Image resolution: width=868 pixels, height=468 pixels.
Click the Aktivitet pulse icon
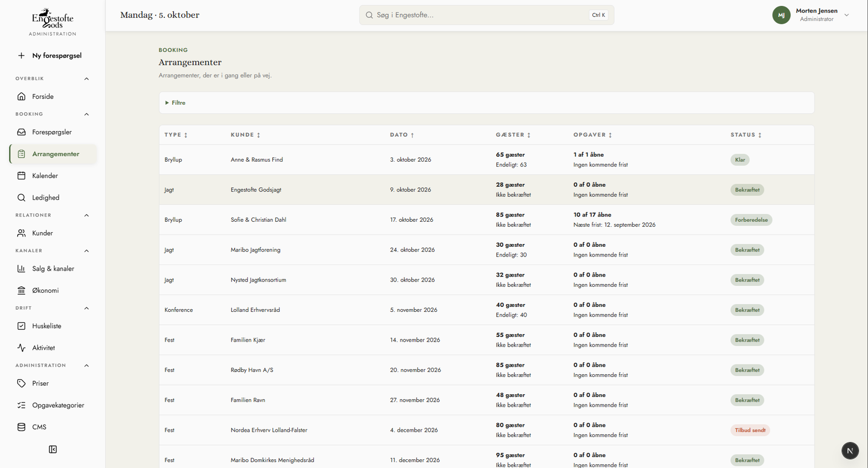pyautogui.click(x=21, y=348)
